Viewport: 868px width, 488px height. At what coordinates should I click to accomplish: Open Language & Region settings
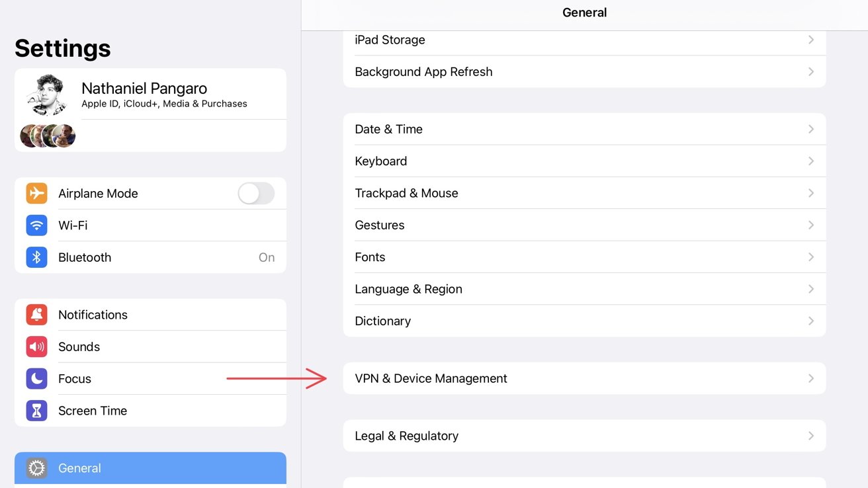[584, 289]
